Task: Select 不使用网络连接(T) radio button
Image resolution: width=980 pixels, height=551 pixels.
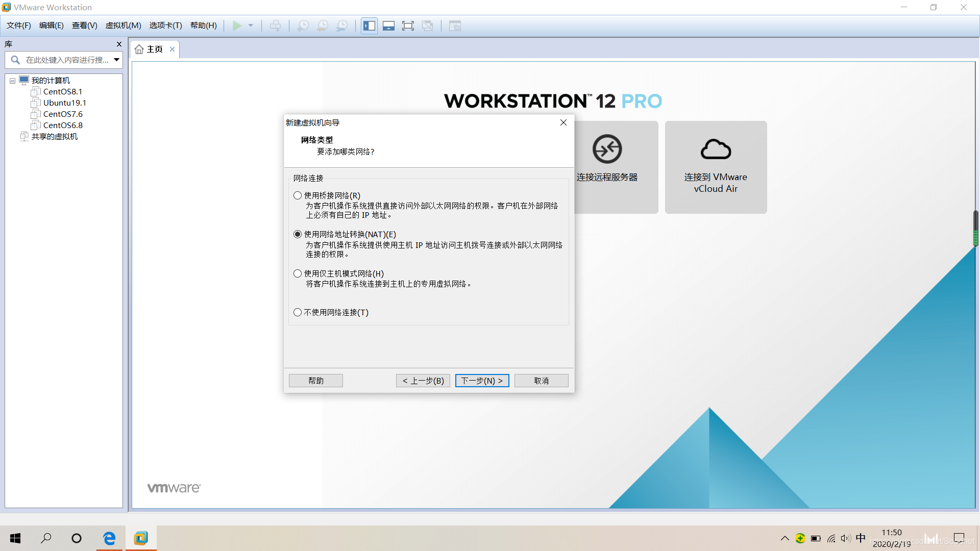Action: 298,312
